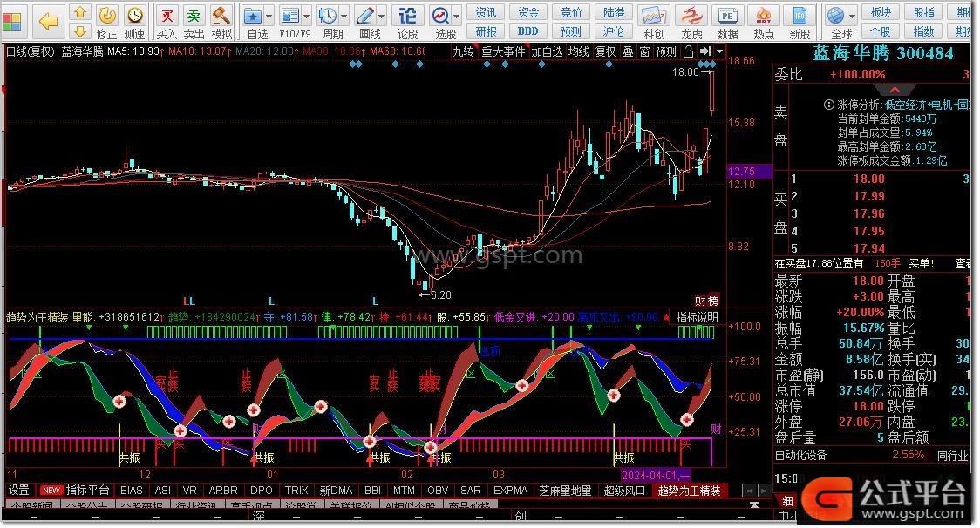Click the 买入 buy icon
This screenshot has width=980, height=528.
point(167,15)
